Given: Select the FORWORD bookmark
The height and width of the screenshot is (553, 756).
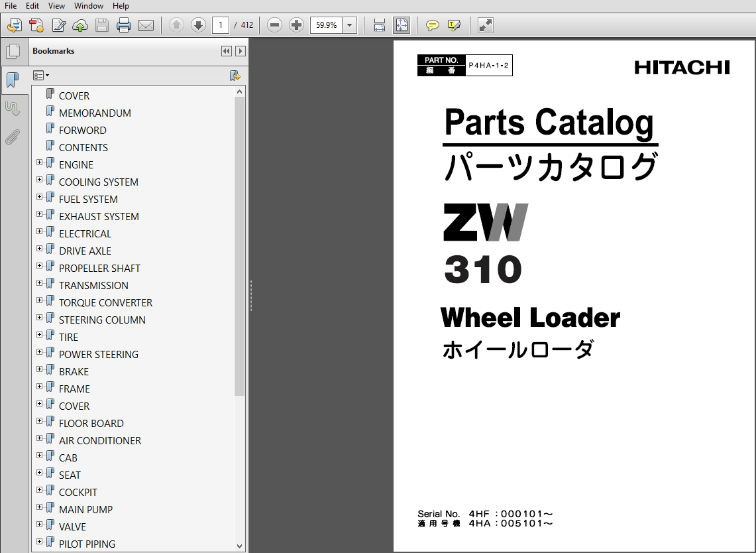Looking at the screenshot, I should 82,130.
